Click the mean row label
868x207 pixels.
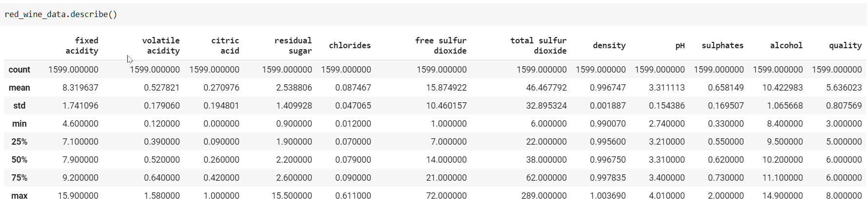click(x=20, y=88)
